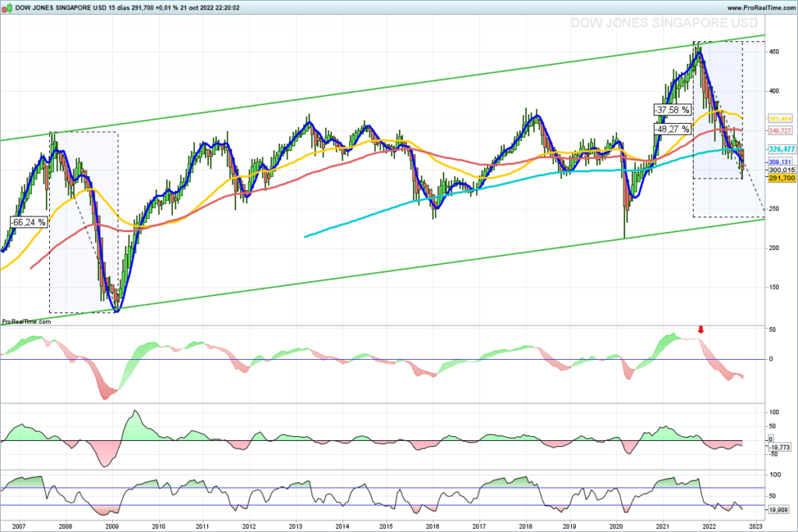This screenshot has height=532, width=798.
Task: Click the 2023 year label on time axis
Action: 756,527
